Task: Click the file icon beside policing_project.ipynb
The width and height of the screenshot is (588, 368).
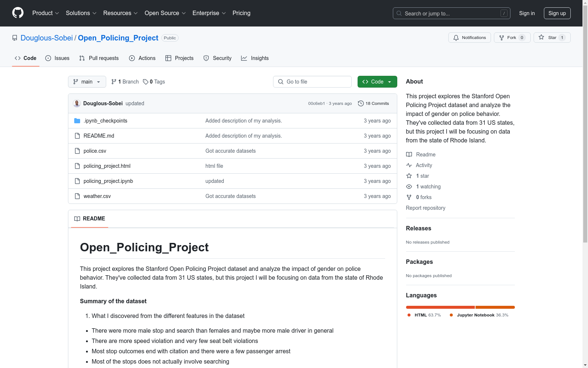Action: tap(77, 181)
